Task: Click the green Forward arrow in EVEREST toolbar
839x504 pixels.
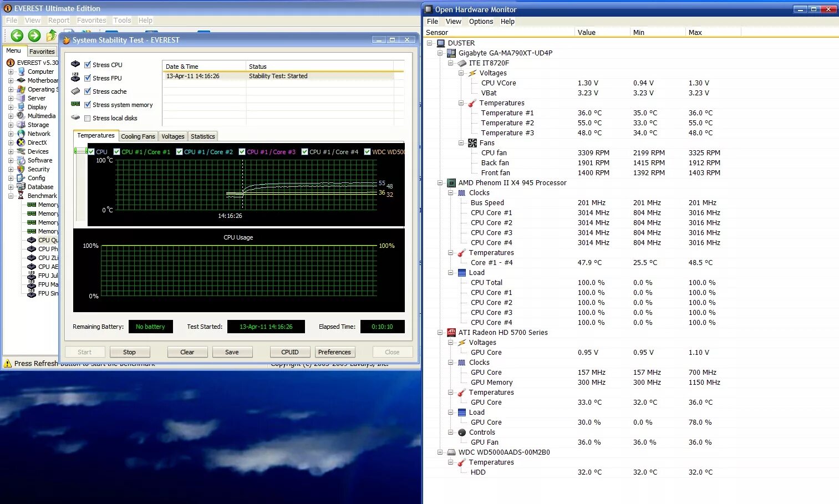Action: click(34, 35)
